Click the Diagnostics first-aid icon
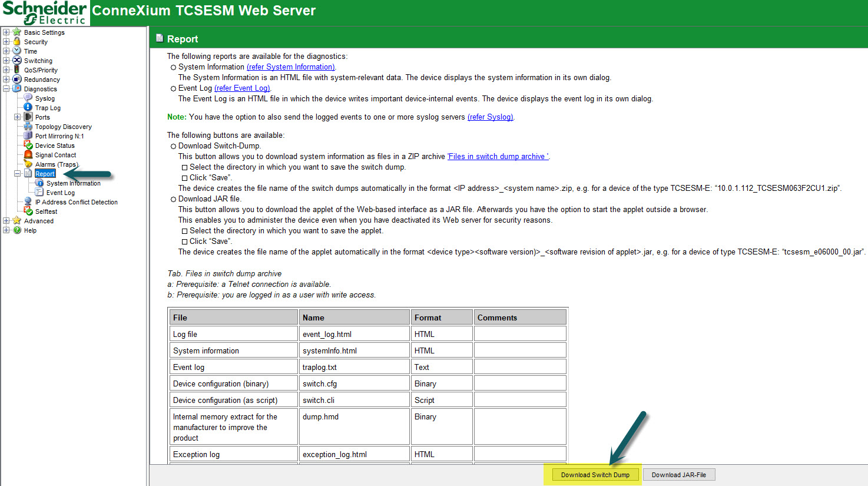868x486 pixels. 17,88
